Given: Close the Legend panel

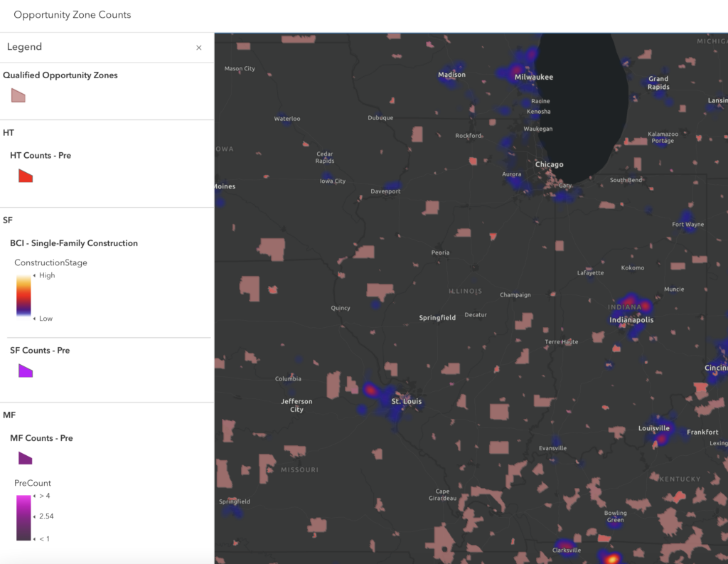Looking at the screenshot, I should [x=199, y=48].
